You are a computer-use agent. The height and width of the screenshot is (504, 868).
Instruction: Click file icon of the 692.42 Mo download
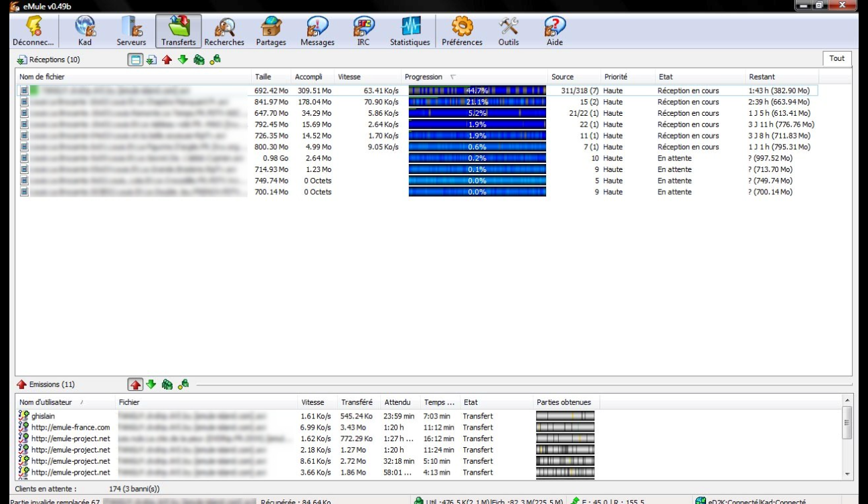[x=24, y=90]
